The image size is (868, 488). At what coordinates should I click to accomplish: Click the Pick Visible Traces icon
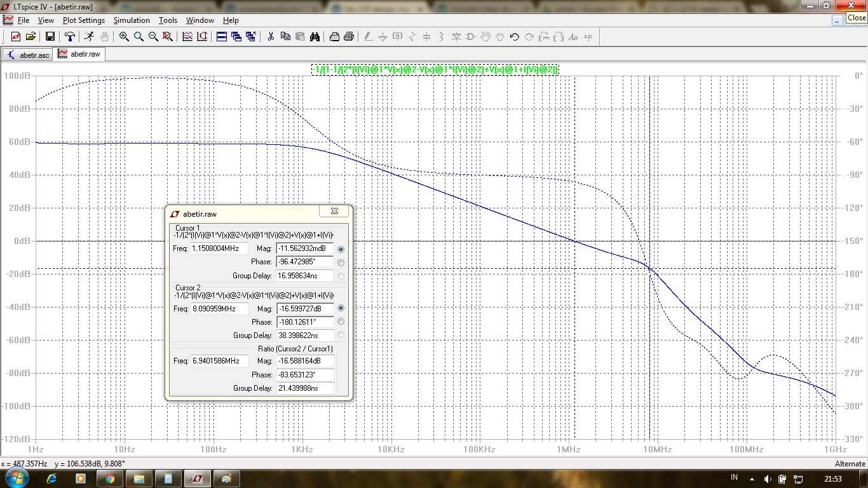tap(187, 37)
